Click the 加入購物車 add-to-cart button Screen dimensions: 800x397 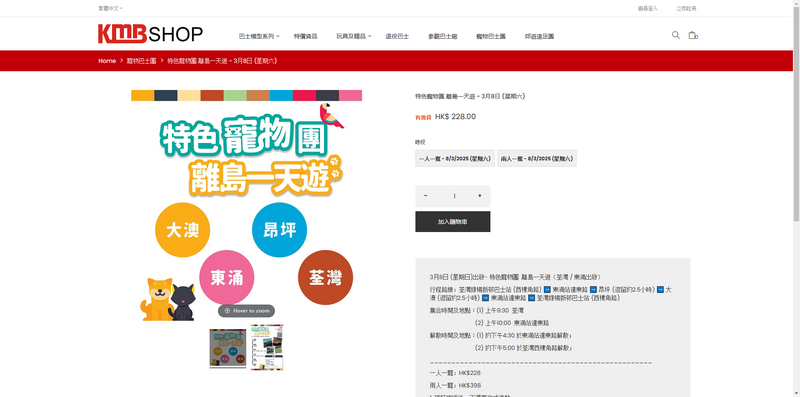pyautogui.click(x=453, y=221)
